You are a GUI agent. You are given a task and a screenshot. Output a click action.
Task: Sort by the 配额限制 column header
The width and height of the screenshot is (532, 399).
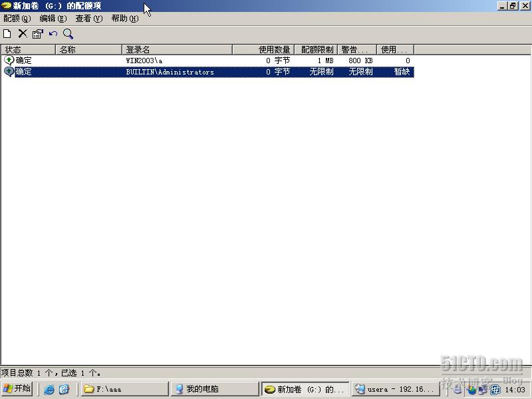pyautogui.click(x=316, y=49)
